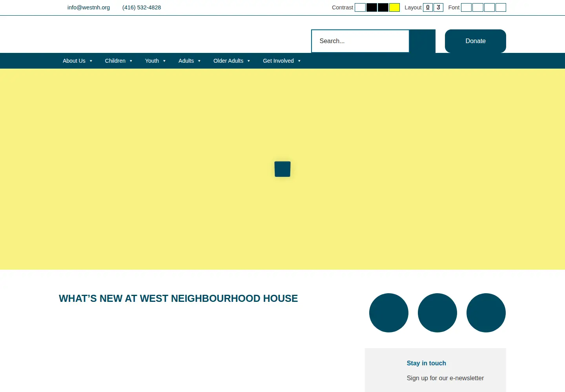This screenshot has width=565, height=392.
Task: Choose the first Layout option button
Action: coord(428,7)
